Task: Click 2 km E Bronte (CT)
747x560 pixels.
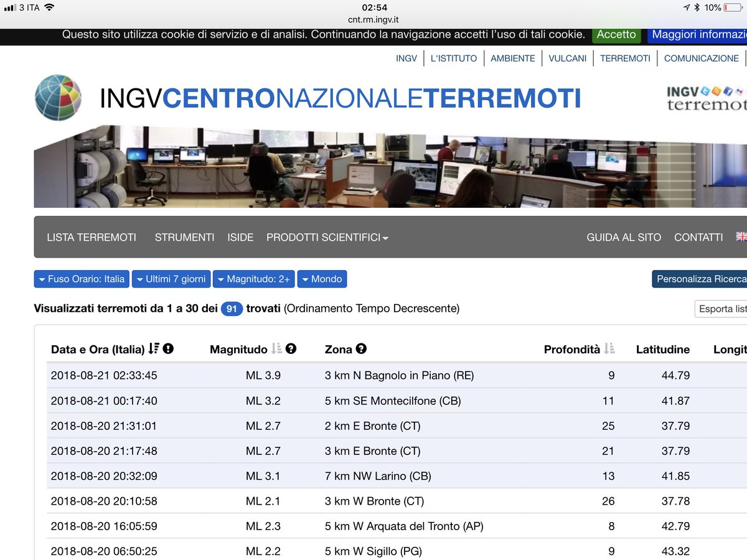Action: 372,426
